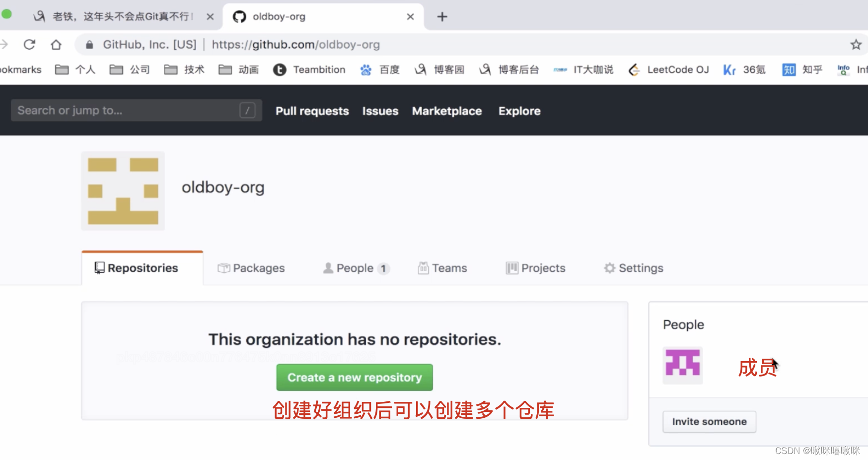This screenshot has width=868, height=460.
Task: Click Create a new repository button
Action: [x=355, y=378]
